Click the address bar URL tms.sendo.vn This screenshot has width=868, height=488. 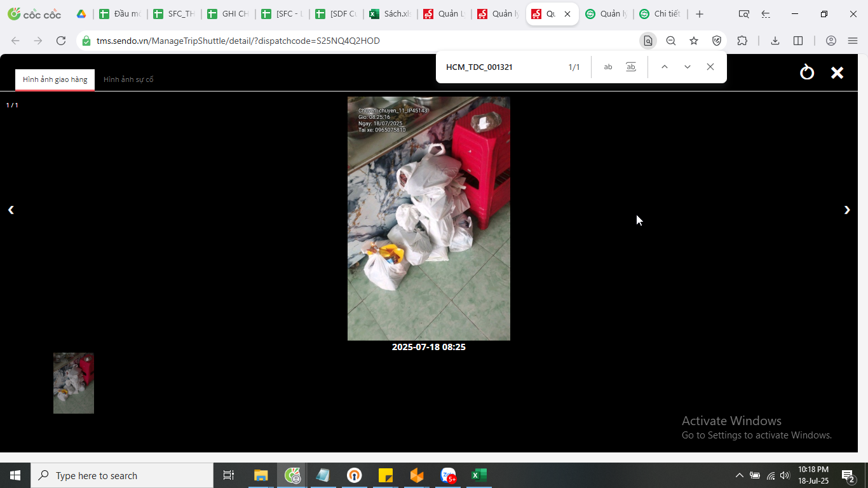click(x=238, y=41)
